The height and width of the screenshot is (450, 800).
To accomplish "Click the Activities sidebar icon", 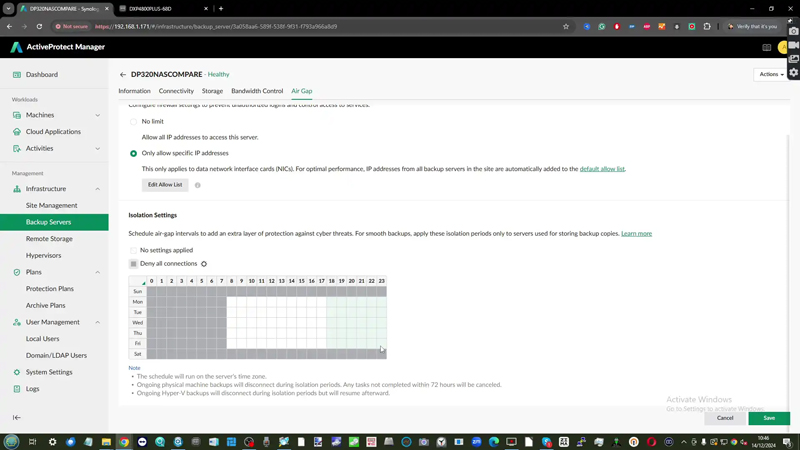I will click(x=17, y=148).
